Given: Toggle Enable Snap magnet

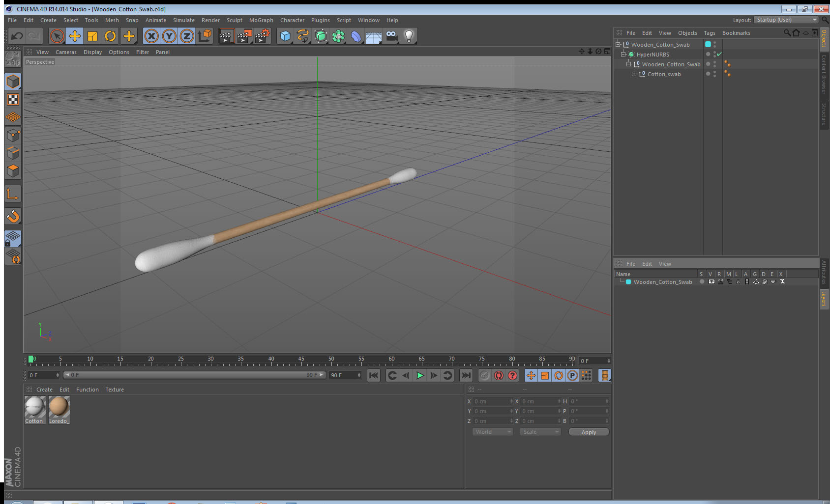Looking at the screenshot, I should (13, 216).
